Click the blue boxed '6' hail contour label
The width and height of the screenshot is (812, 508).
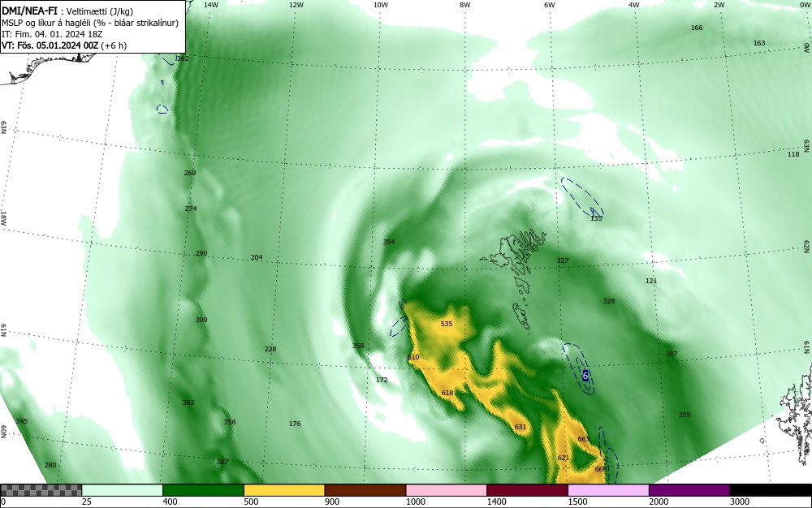click(x=585, y=376)
